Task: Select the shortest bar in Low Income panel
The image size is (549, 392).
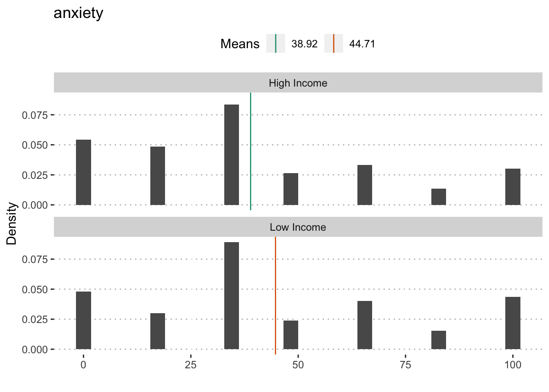Action: (x=439, y=340)
